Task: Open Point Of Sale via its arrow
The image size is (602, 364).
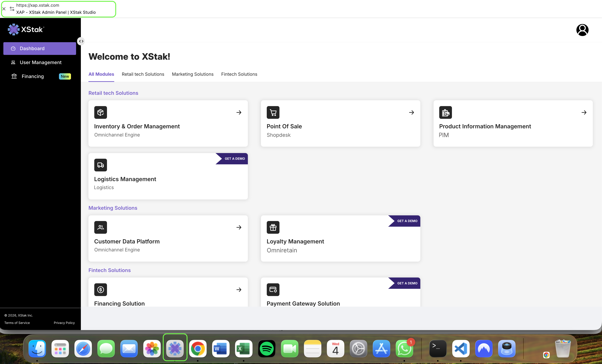Action: (x=412, y=112)
